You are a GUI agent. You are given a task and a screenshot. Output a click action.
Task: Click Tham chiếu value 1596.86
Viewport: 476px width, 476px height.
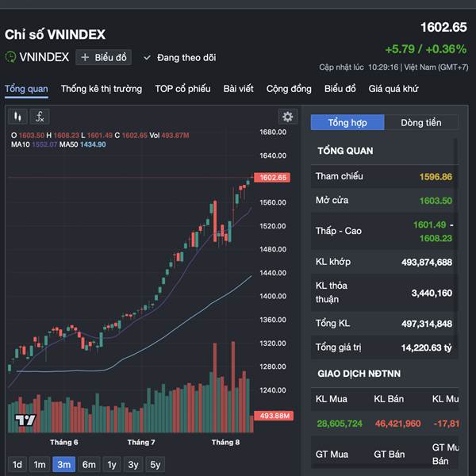[x=436, y=177]
